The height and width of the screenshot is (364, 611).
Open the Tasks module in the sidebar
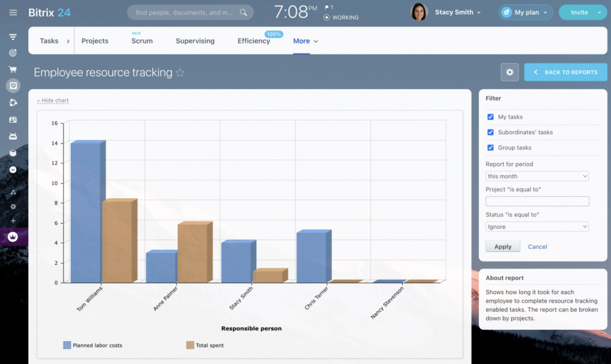click(x=13, y=86)
